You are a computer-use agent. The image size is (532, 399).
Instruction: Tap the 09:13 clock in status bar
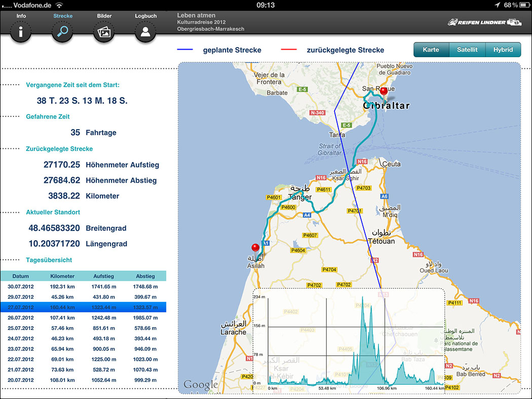click(x=265, y=5)
